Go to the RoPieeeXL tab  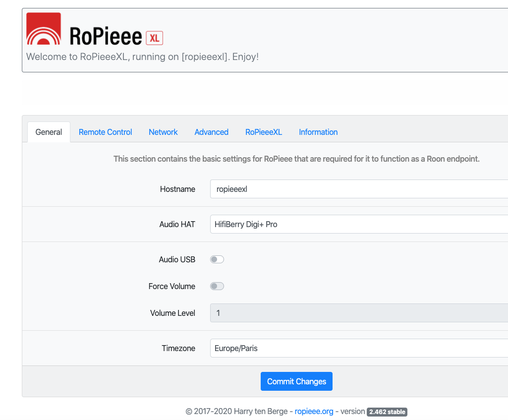263,132
